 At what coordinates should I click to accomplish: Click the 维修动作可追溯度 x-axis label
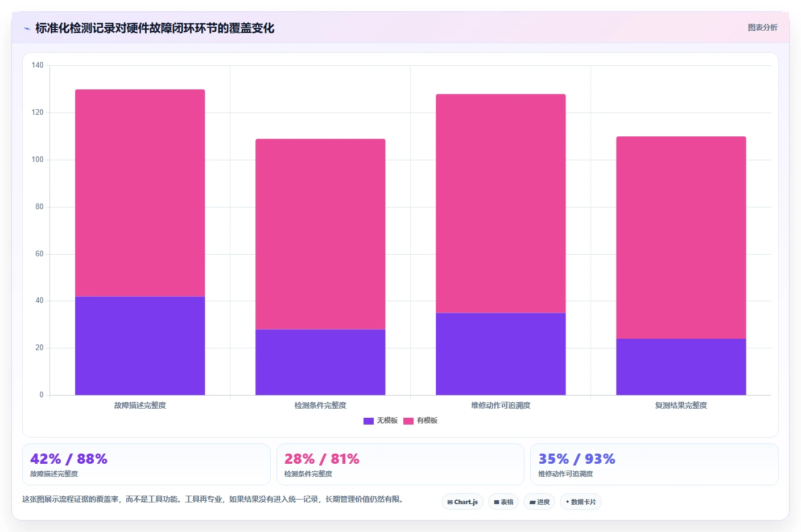click(501, 405)
